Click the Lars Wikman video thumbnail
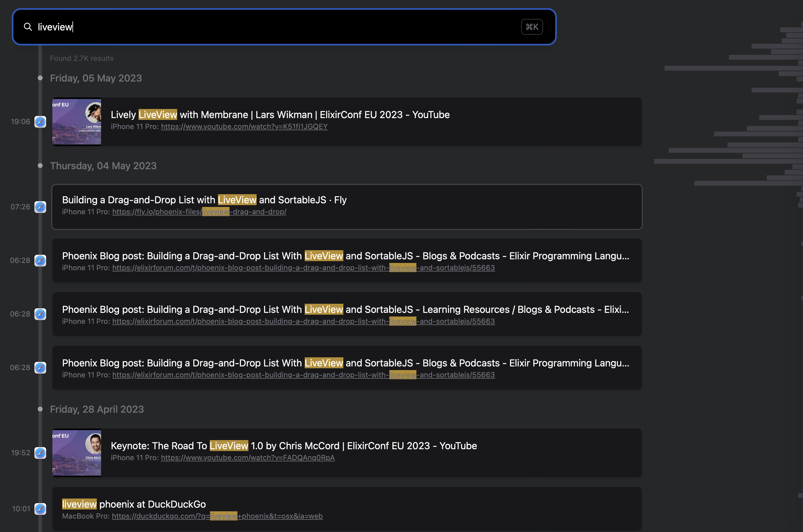The width and height of the screenshot is (803, 532). [x=76, y=121]
